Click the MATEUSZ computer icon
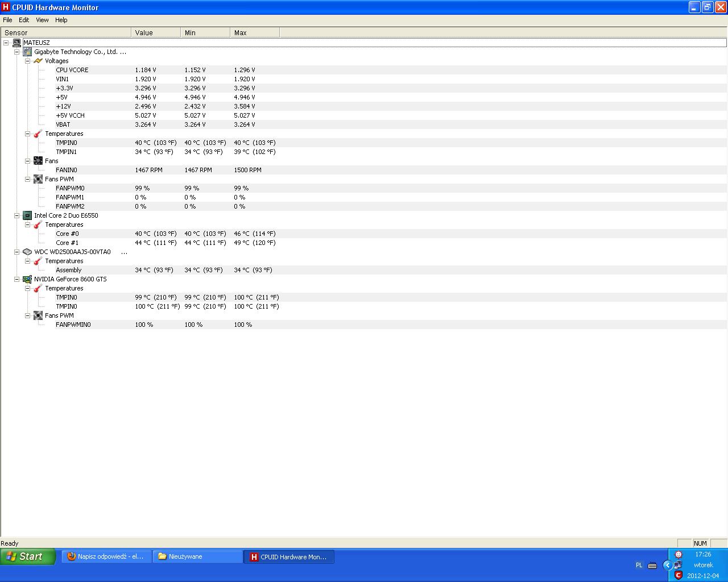The height and width of the screenshot is (582, 728). [x=16, y=43]
